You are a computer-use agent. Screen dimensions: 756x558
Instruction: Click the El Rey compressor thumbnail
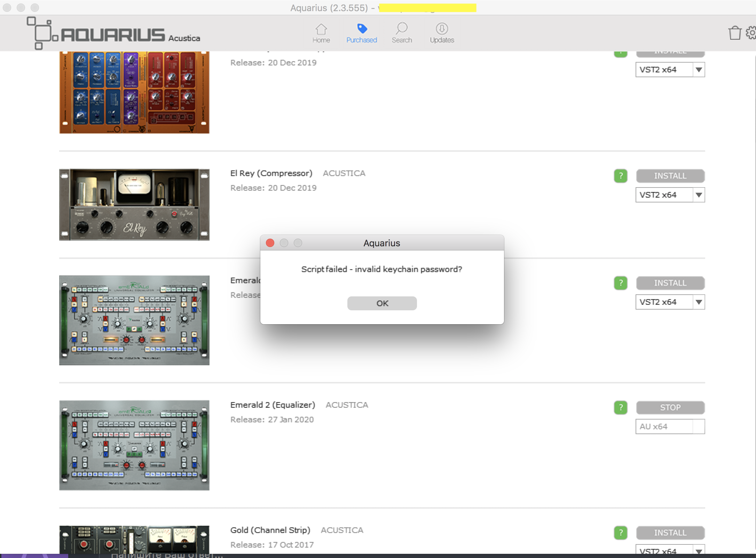pos(134,205)
